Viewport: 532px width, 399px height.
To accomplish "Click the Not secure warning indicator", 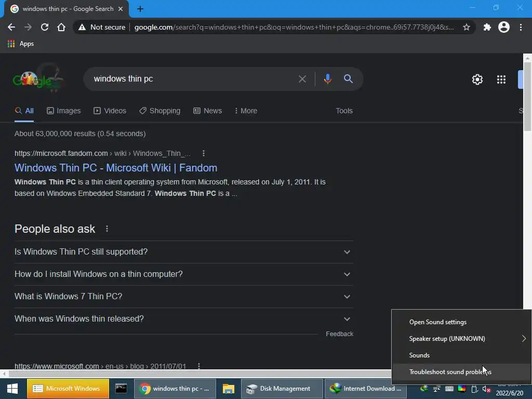I will click(102, 27).
